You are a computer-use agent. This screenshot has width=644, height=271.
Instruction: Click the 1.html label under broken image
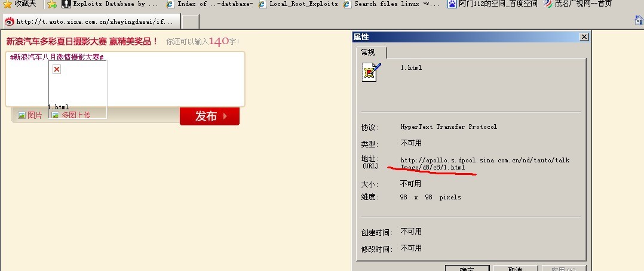[59, 107]
